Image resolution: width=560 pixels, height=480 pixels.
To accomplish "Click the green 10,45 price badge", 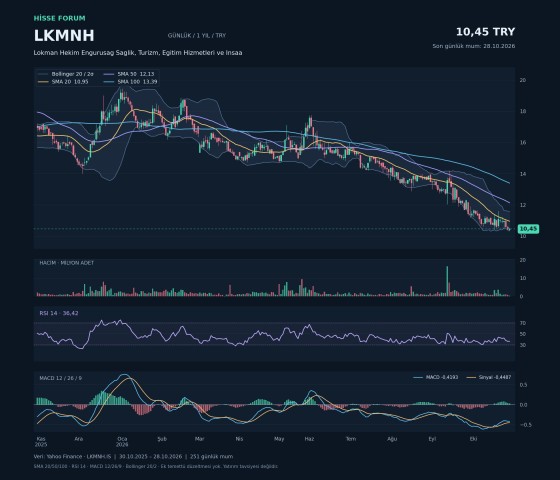I will coord(528,229).
